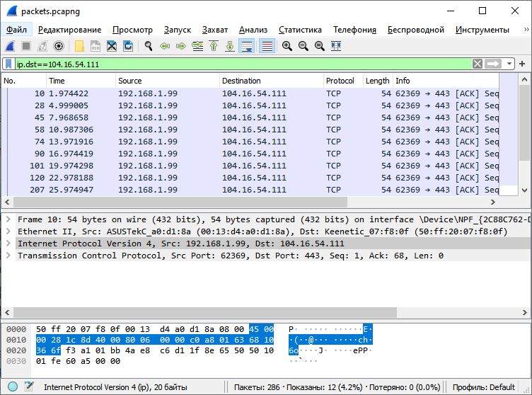Image resolution: width=532 pixels, height=395 pixels.
Task: Expand the Transmission Control Protocol row
Action: 8,256
